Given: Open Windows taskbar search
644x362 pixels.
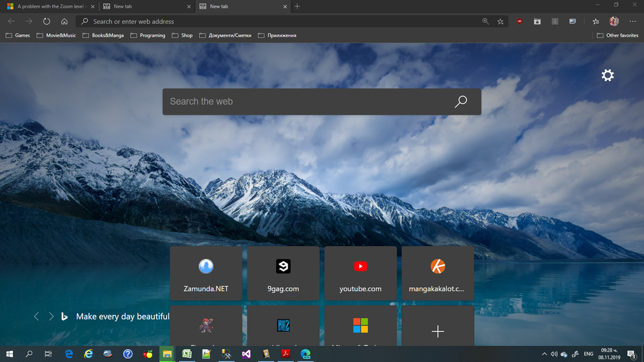Looking at the screenshot, I should 29,354.
